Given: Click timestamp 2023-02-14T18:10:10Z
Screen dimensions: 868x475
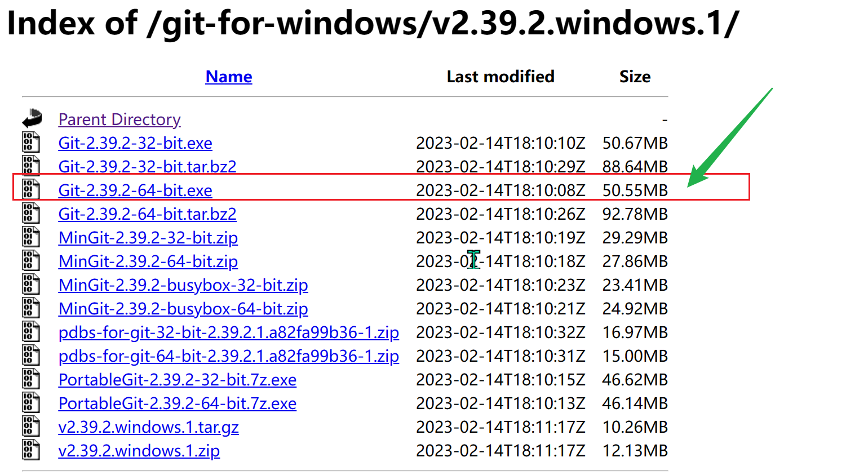Looking at the screenshot, I should pos(501,143).
